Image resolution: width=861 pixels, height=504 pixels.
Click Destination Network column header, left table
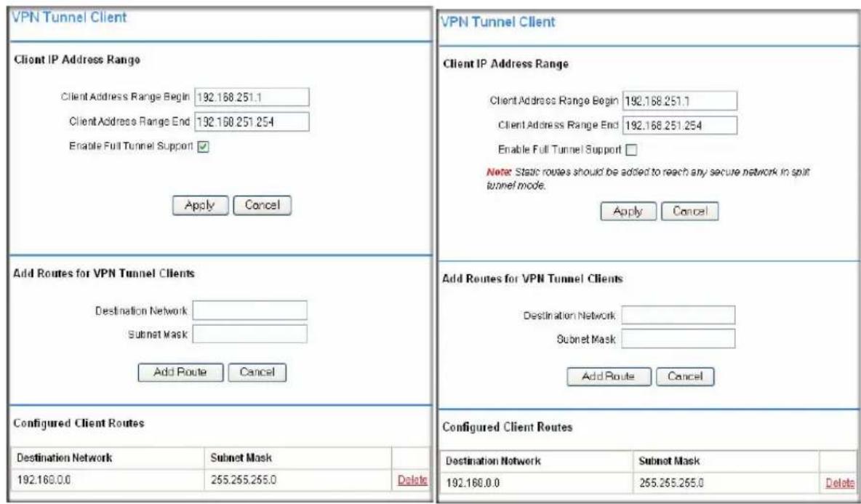coord(65,458)
